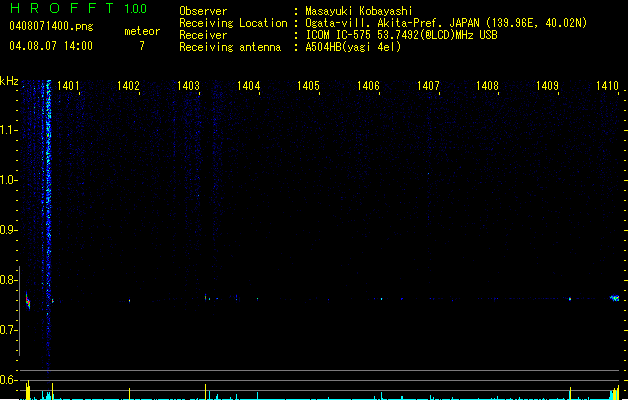629x400 pixels.
Task: Click the yellow intensity spike below 1403
Action: 205,392
